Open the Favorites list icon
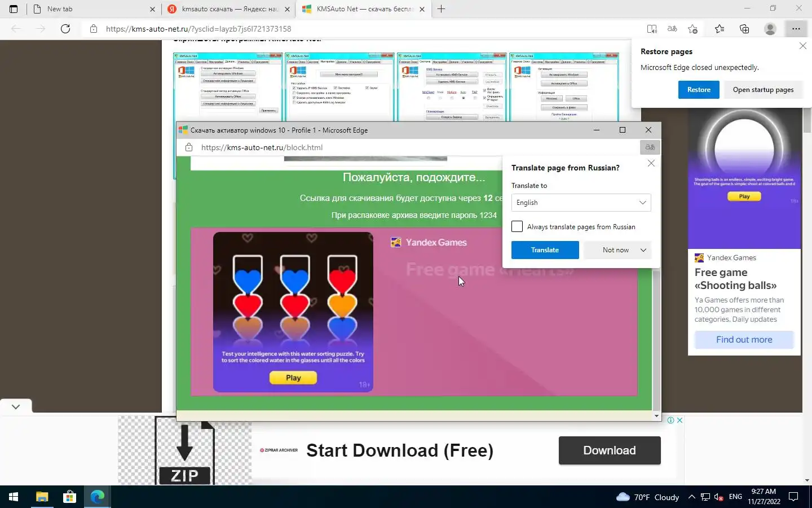The image size is (812, 508). click(x=720, y=29)
